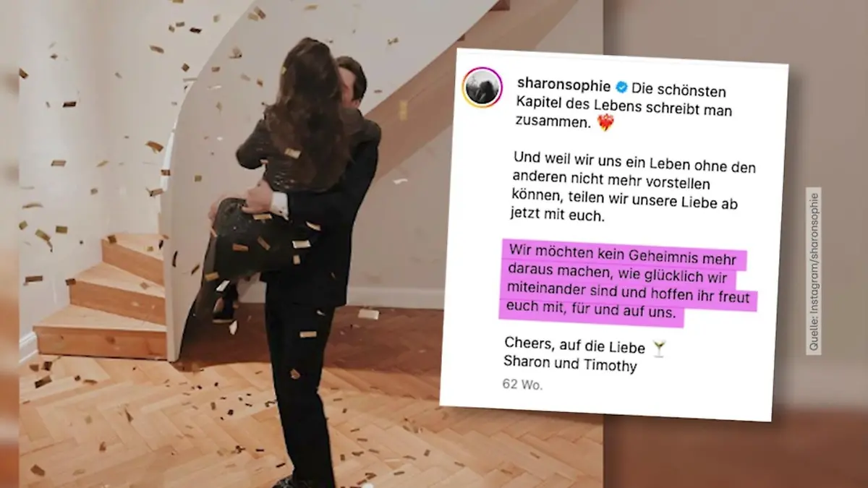Click the "62 Wo." timestamp
Screen dimensions: 868x488
tap(522, 385)
